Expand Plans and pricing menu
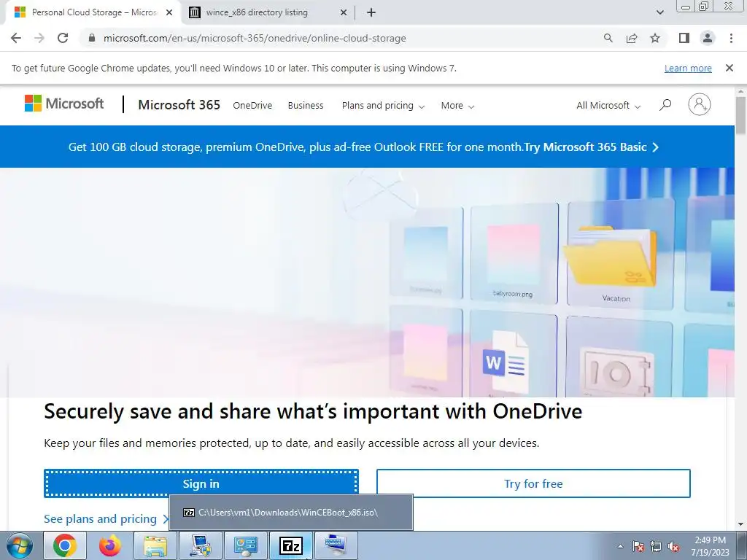 [383, 105]
